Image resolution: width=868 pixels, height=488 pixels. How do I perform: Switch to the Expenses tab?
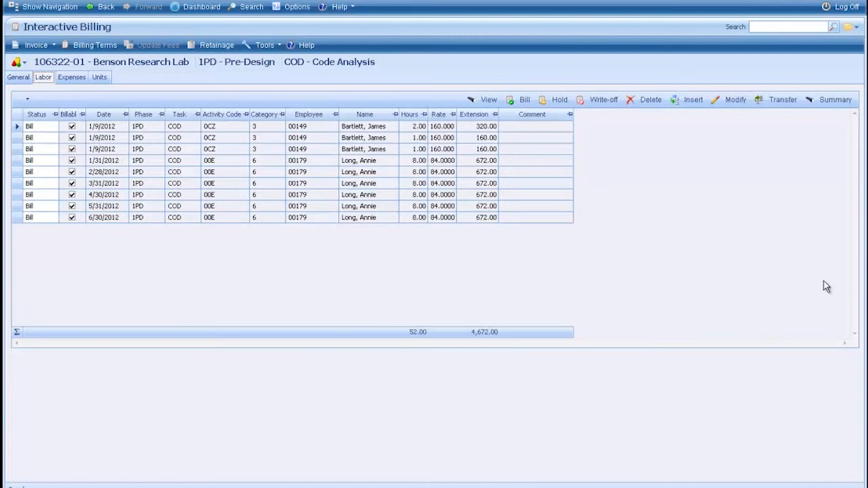pos(72,77)
